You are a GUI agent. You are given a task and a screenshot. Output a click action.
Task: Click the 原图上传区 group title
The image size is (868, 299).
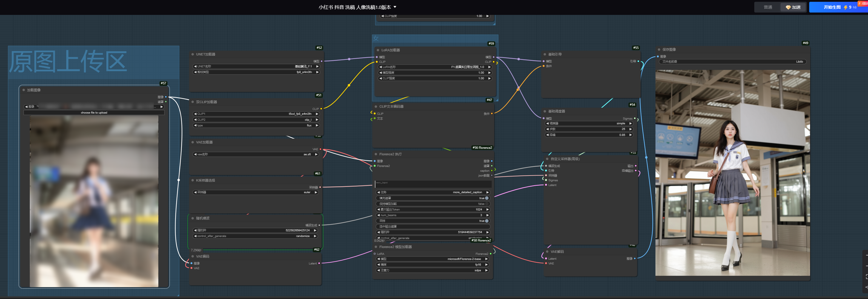coord(68,62)
